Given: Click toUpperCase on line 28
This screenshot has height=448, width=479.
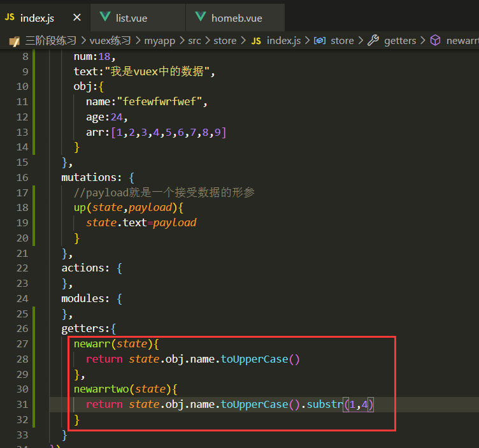Looking at the screenshot, I should coord(255,359).
